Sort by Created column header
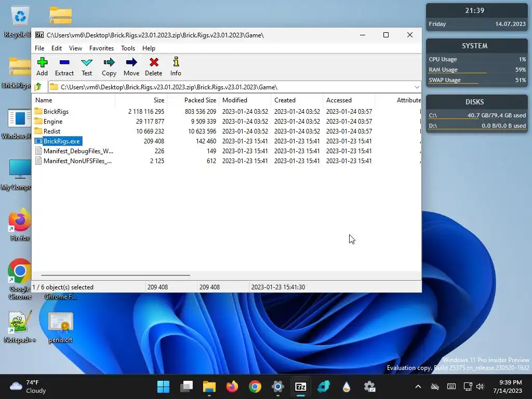The image size is (532, 399). coord(297,100)
